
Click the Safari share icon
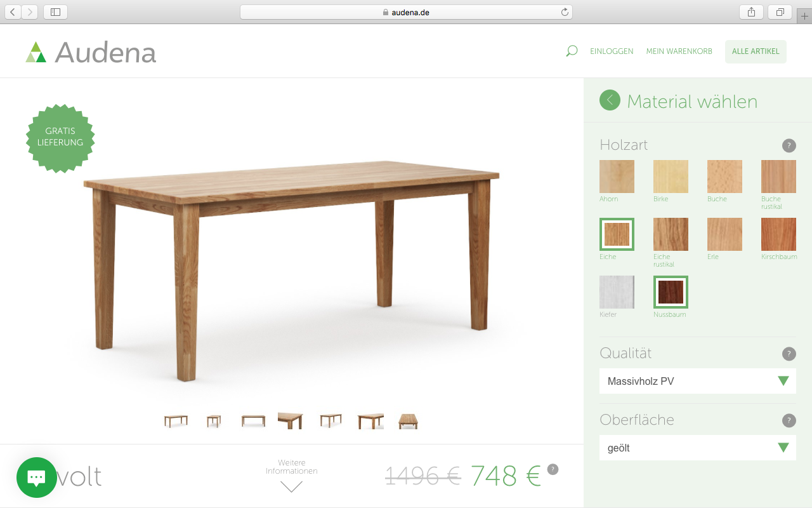[751, 12]
